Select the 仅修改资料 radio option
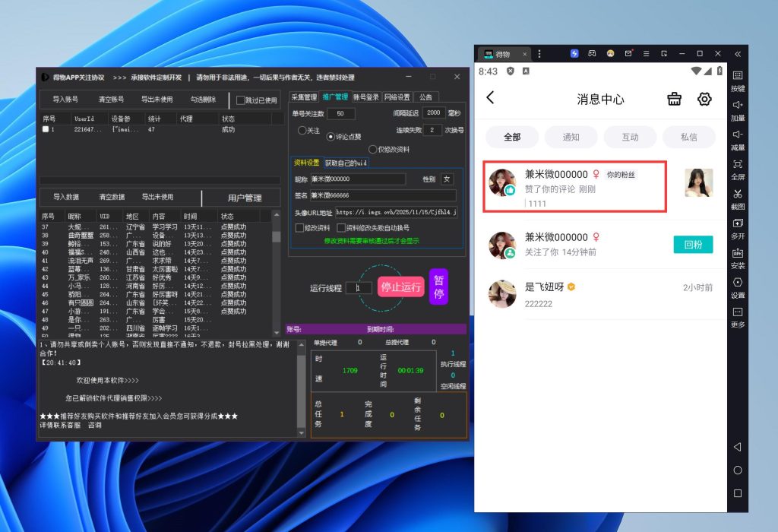778x532 pixels. pyautogui.click(x=372, y=150)
